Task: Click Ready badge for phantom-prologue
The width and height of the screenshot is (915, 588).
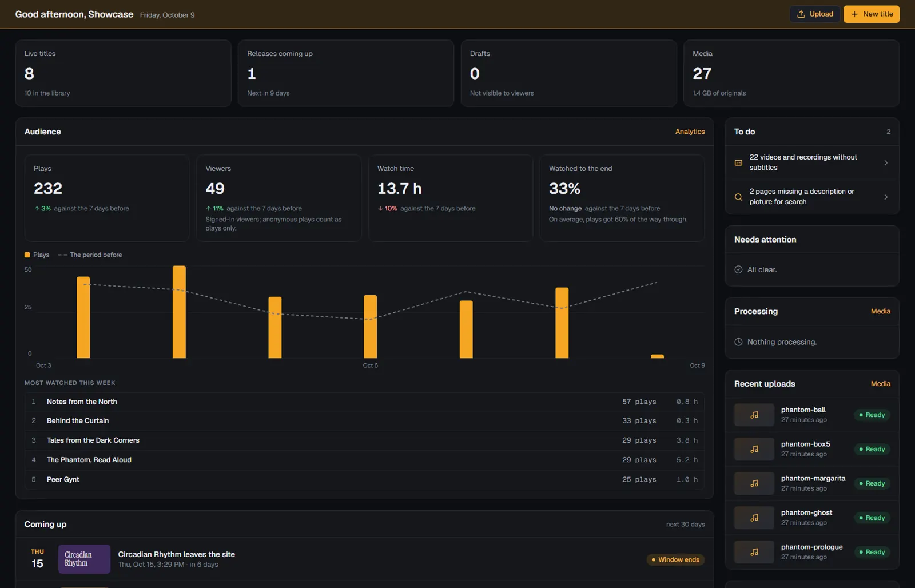Action: (872, 552)
